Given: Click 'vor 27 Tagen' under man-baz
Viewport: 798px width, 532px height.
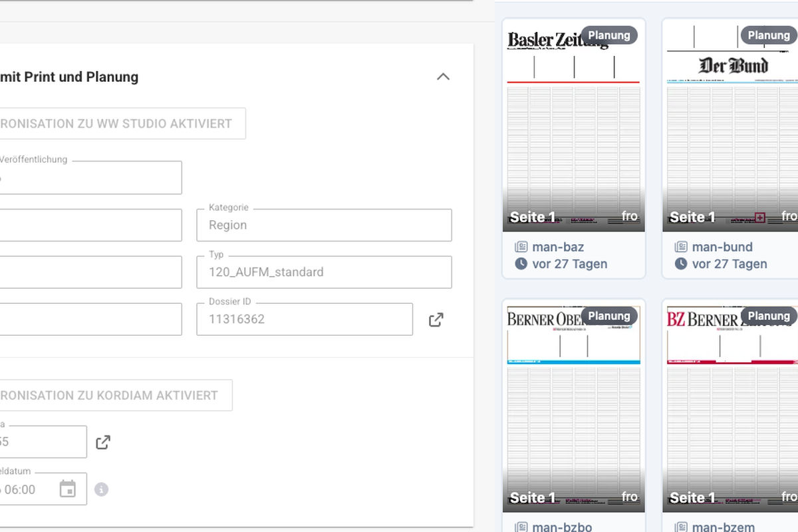Looking at the screenshot, I should pyautogui.click(x=570, y=264).
